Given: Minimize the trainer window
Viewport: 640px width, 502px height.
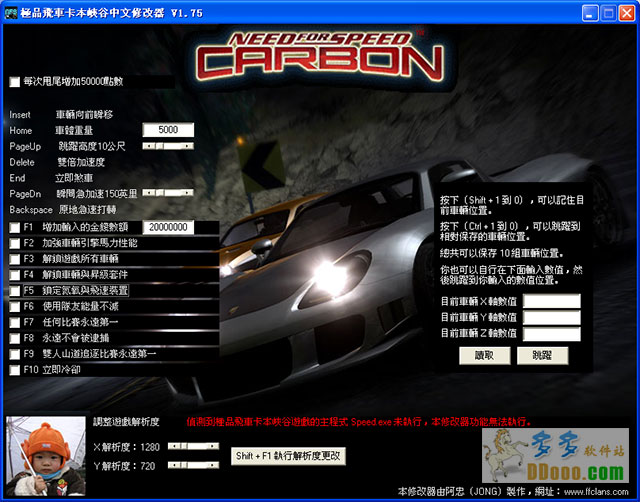Looking at the screenshot, I should coord(589,13).
